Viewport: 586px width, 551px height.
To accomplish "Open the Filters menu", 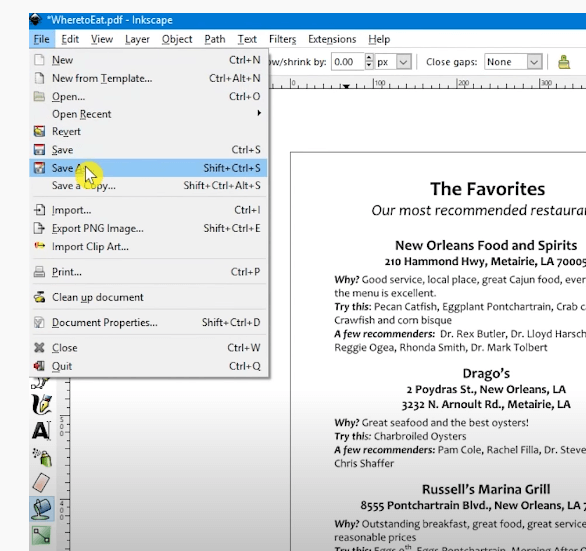I will 283,39.
